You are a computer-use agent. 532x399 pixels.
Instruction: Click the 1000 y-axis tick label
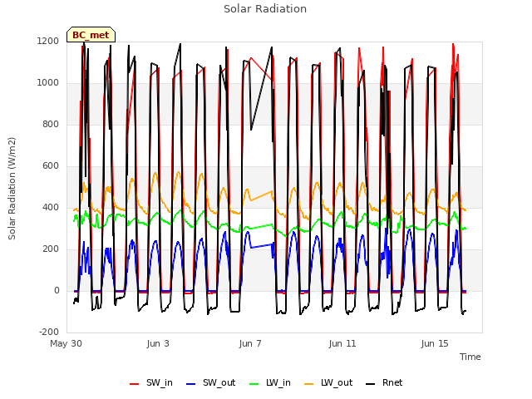click(48, 83)
